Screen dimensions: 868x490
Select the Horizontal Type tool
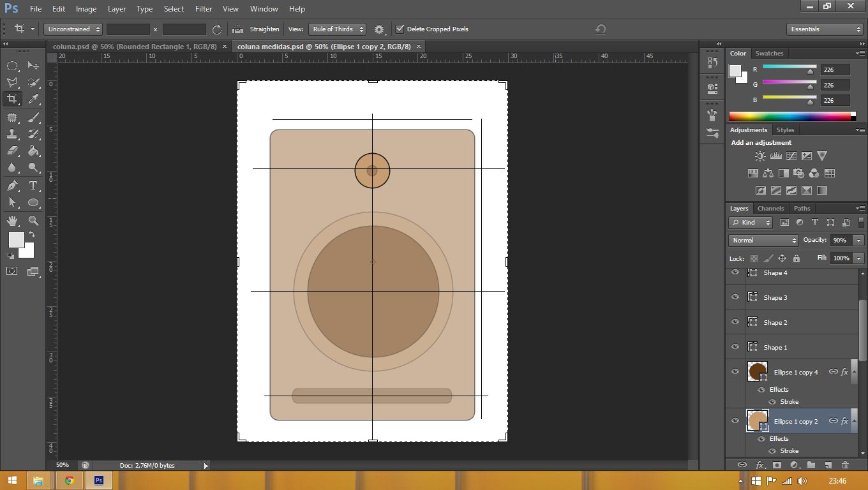pos(33,186)
